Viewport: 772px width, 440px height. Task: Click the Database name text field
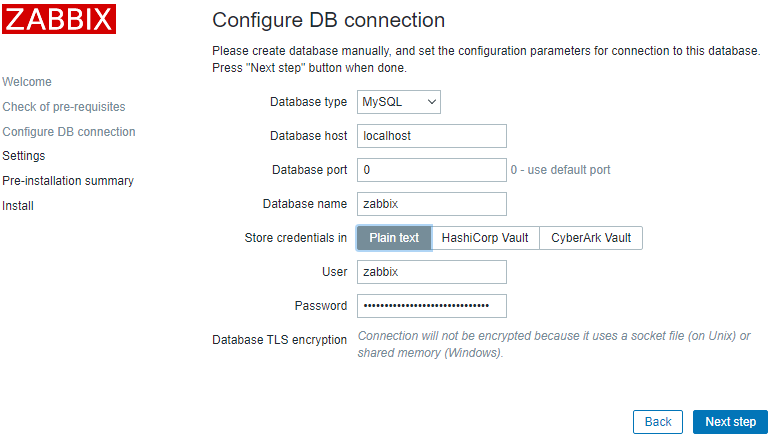(x=431, y=204)
